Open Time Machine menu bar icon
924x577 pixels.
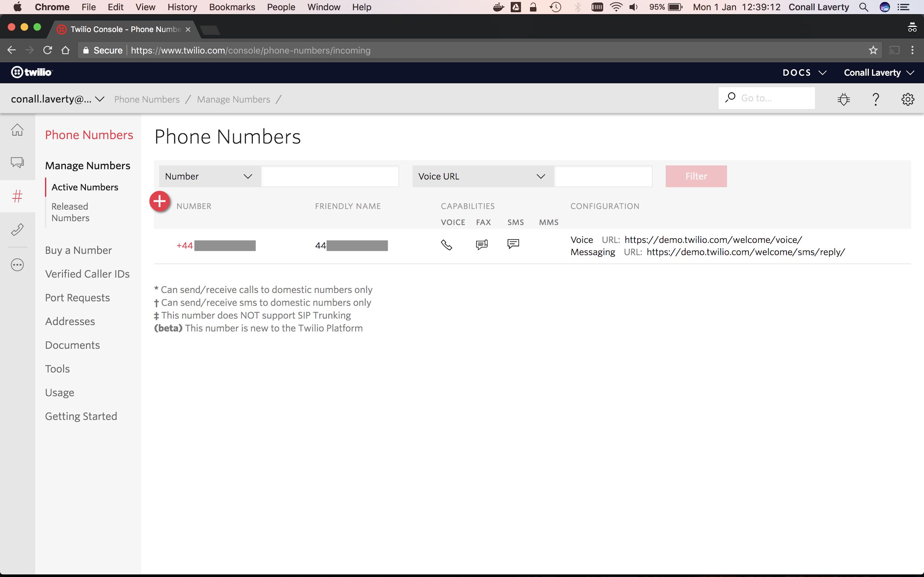coord(555,7)
